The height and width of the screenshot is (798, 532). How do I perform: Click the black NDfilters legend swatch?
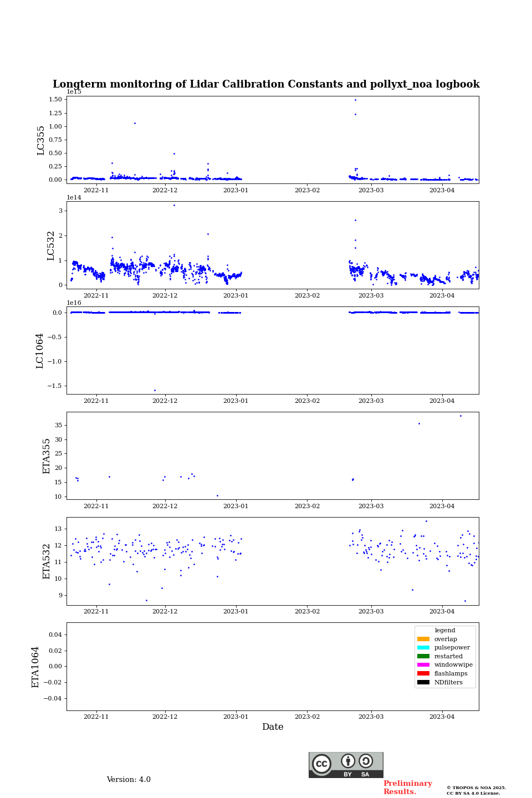click(423, 682)
